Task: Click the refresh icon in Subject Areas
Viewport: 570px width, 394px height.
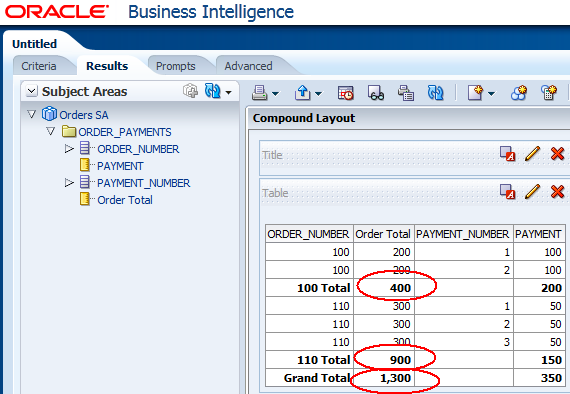Action: tap(212, 91)
